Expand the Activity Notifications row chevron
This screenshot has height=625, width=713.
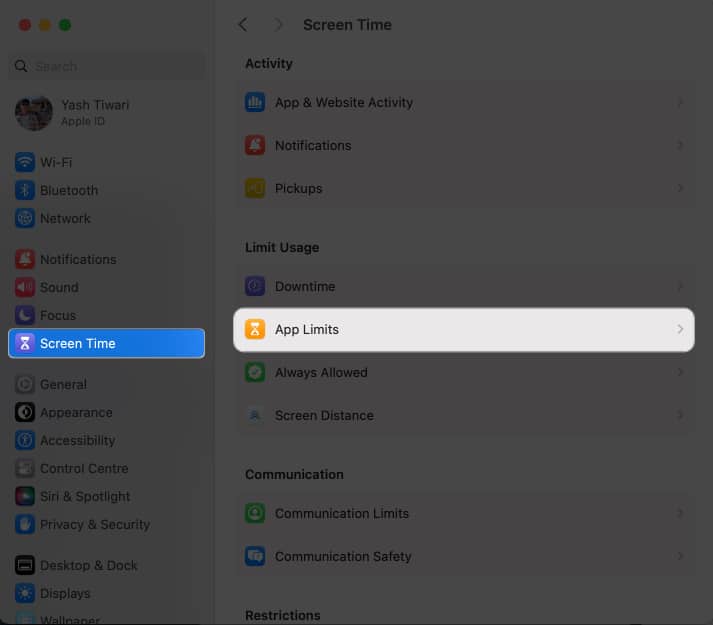point(680,145)
